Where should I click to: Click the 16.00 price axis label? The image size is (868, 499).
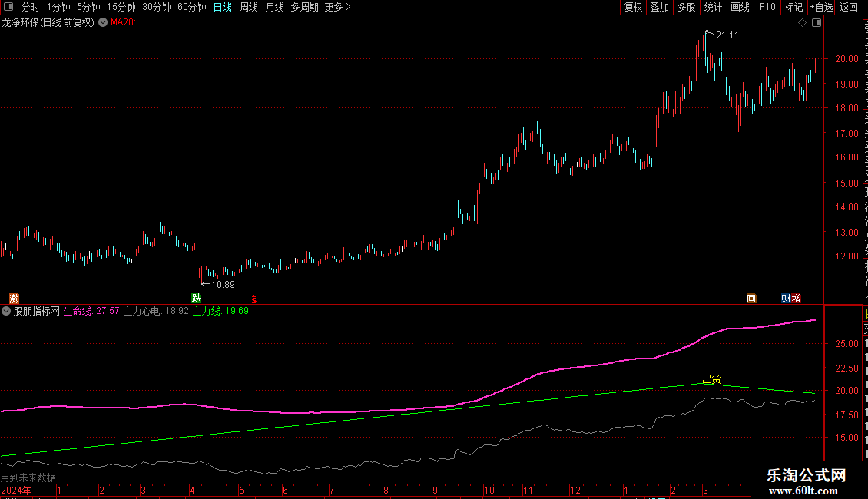(x=846, y=157)
